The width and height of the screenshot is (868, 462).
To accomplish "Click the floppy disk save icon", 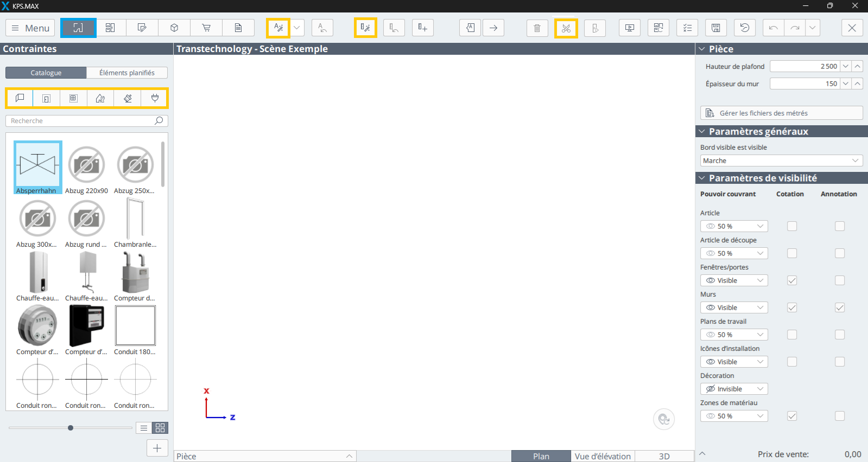I will [716, 28].
